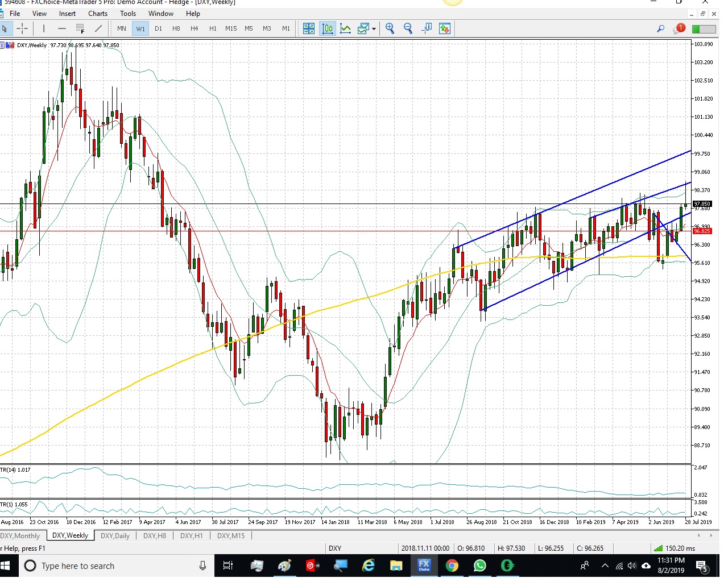Click the TR(1) 1.055 indicator label
The height and width of the screenshot is (582, 728).
(x=14, y=505)
